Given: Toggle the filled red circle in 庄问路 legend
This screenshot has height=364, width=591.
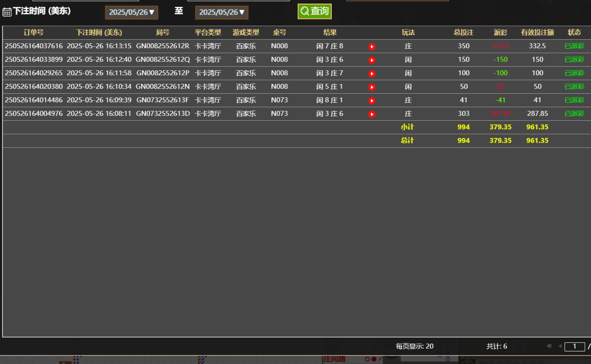Looking at the screenshot, I should point(373,359).
